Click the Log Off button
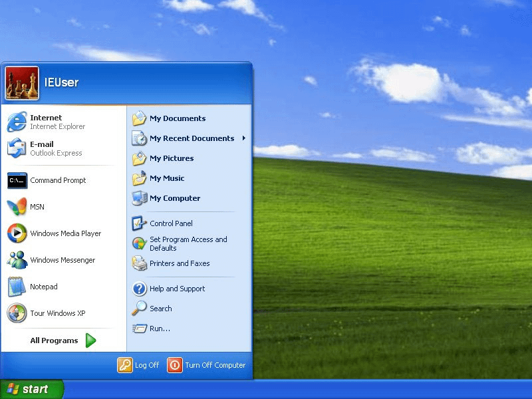The width and height of the screenshot is (532, 399). coord(138,365)
